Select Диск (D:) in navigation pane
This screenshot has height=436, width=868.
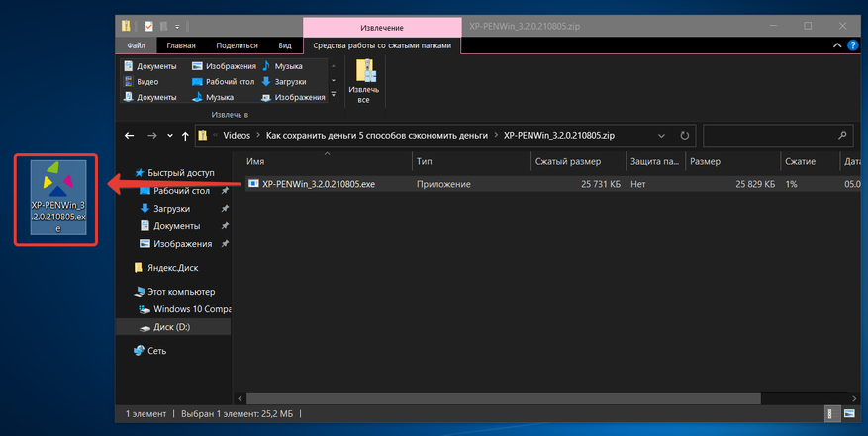point(173,327)
